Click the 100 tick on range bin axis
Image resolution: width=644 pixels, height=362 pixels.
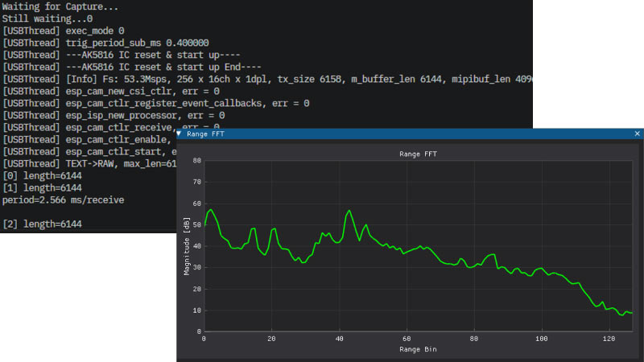(541, 339)
